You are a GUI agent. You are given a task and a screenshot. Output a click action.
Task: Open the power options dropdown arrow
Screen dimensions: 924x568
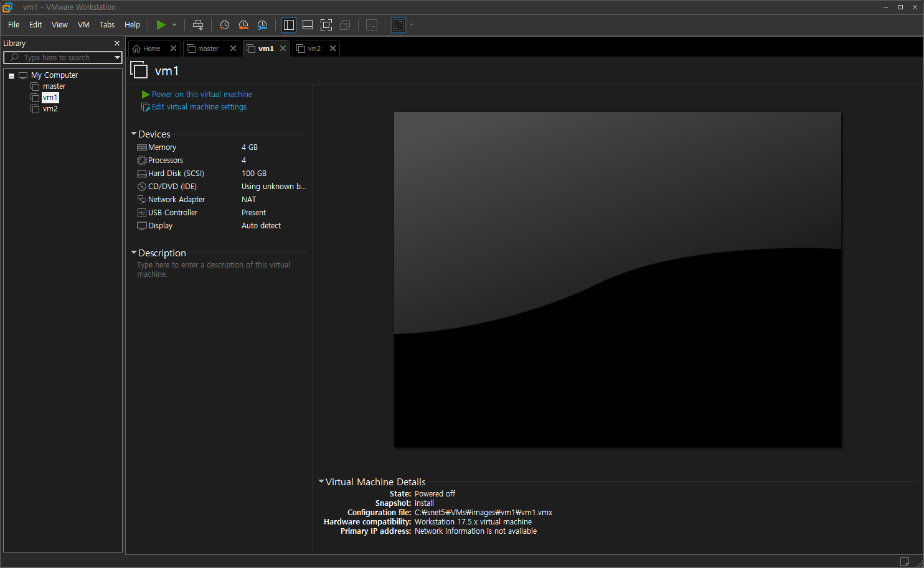pyautogui.click(x=174, y=25)
